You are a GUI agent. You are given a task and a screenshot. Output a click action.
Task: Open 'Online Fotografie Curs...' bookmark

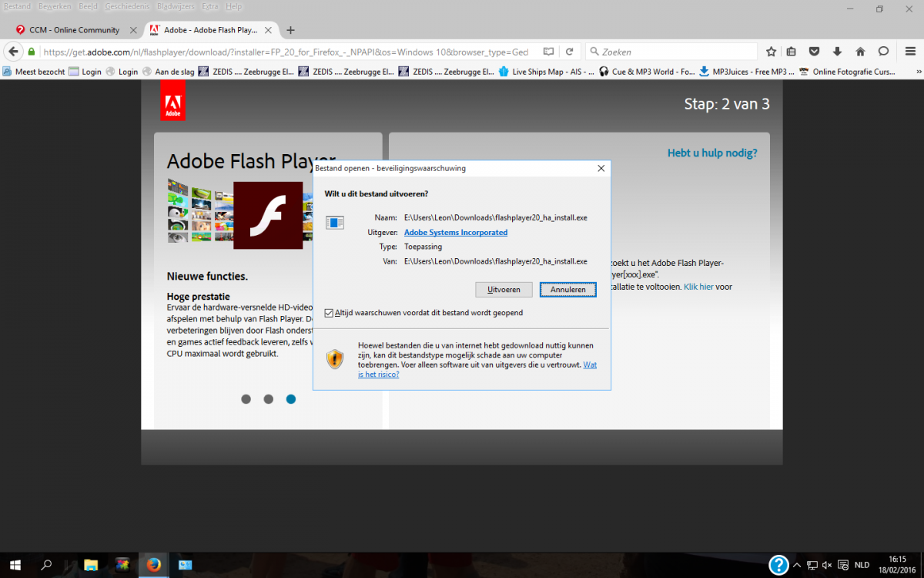coord(848,72)
